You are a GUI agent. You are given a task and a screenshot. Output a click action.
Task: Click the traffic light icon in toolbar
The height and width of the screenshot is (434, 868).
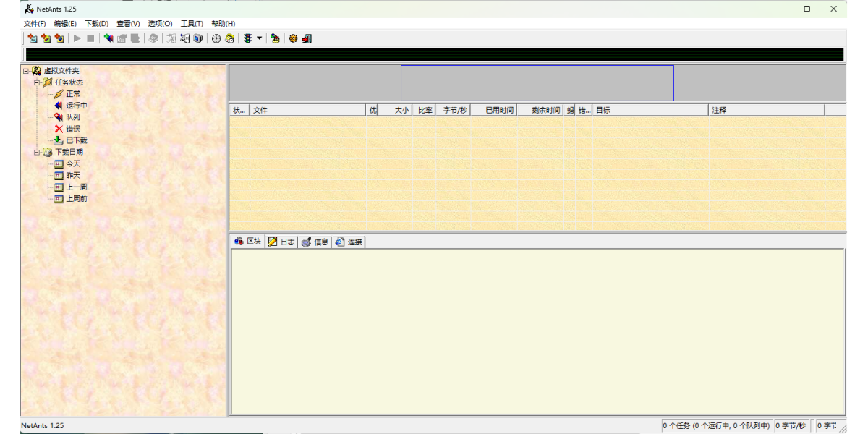coord(247,38)
